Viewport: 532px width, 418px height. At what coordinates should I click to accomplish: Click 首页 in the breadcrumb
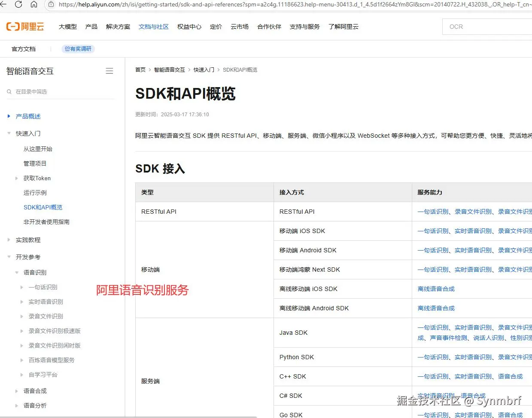click(140, 70)
